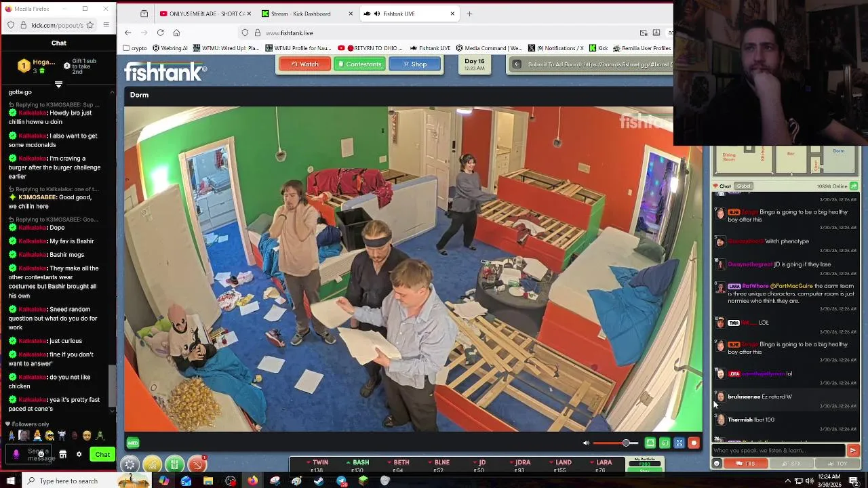This screenshot has height=488, width=868.
Task: Go back in the main browser
Action: tap(128, 33)
